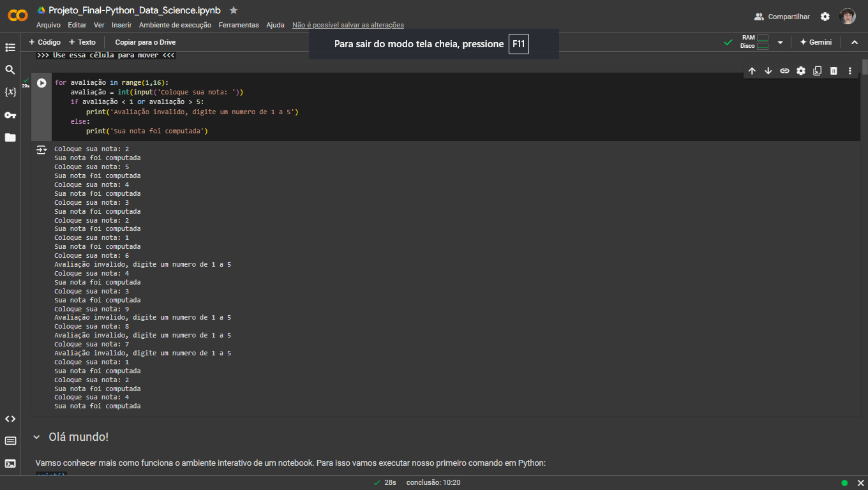Delete the cell with trash icon

coord(834,71)
